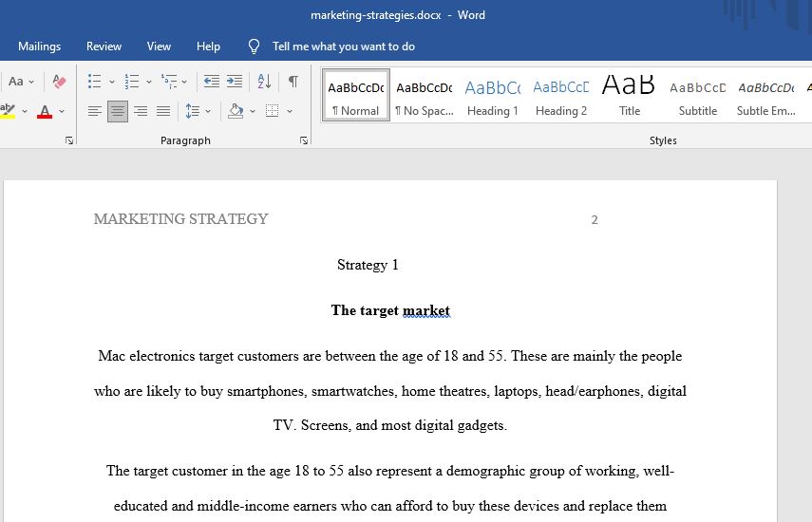Expand the multilevel list dropdown arrow
Screen dimensions: 812x522
(184, 82)
